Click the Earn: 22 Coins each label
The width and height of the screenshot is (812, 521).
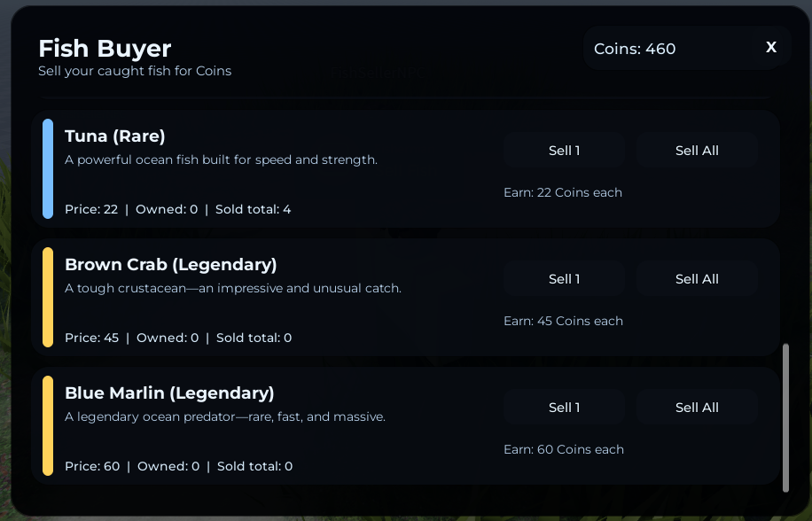click(563, 193)
